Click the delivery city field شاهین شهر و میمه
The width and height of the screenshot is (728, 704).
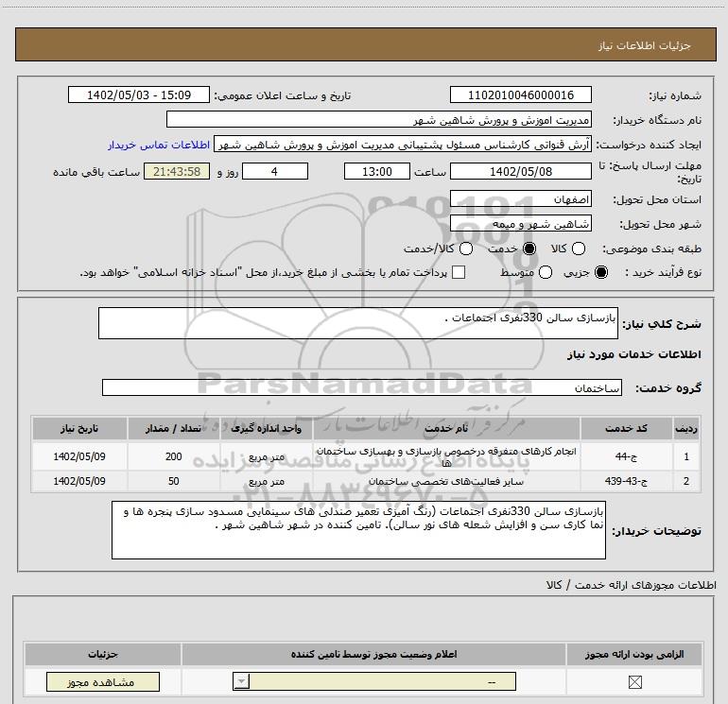tap(520, 224)
